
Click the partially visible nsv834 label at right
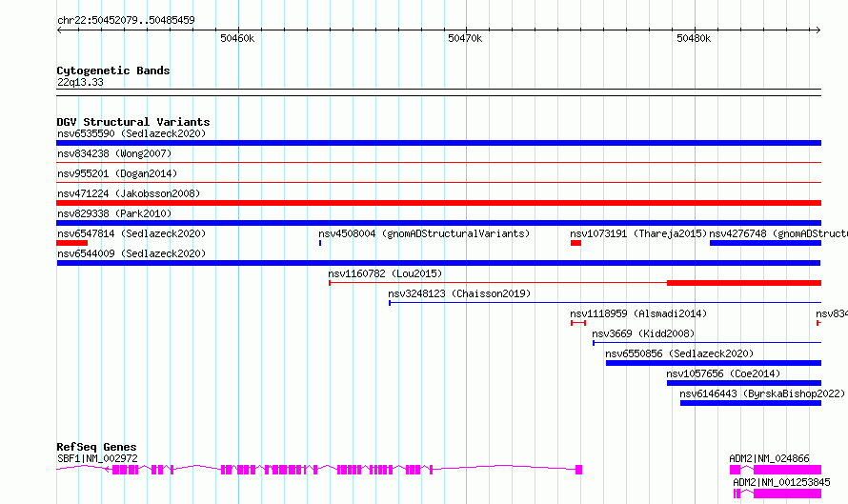click(x=832, y=313)
